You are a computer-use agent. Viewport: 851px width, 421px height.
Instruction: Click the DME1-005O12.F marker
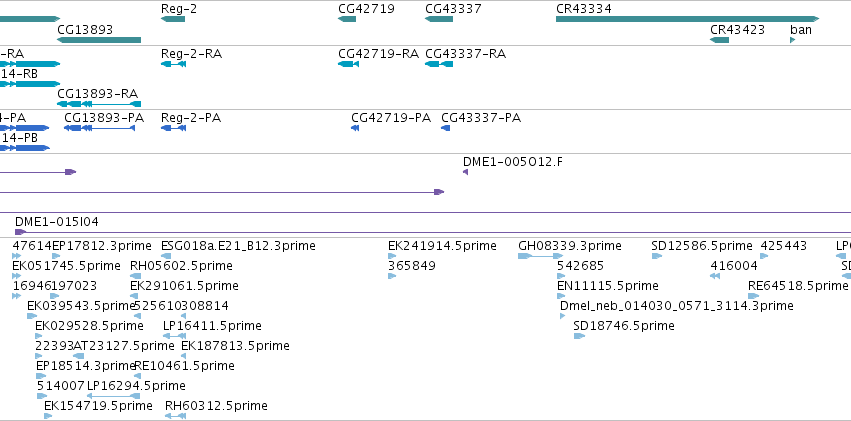466,172
